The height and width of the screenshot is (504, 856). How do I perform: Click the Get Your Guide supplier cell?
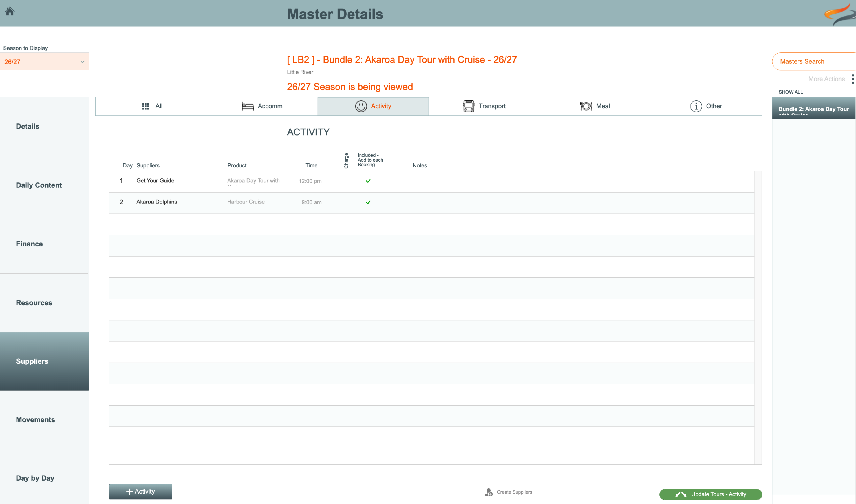155,180
